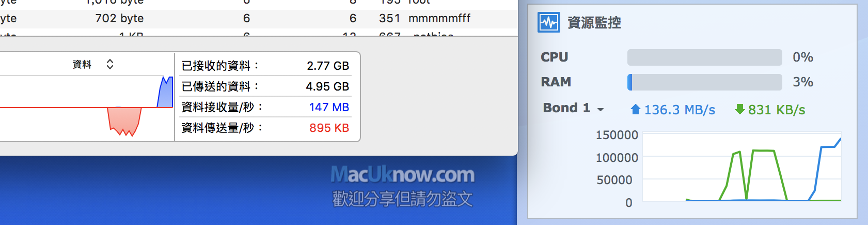
Task: Click the 資源監控 widget title
Action: point(594,23)
